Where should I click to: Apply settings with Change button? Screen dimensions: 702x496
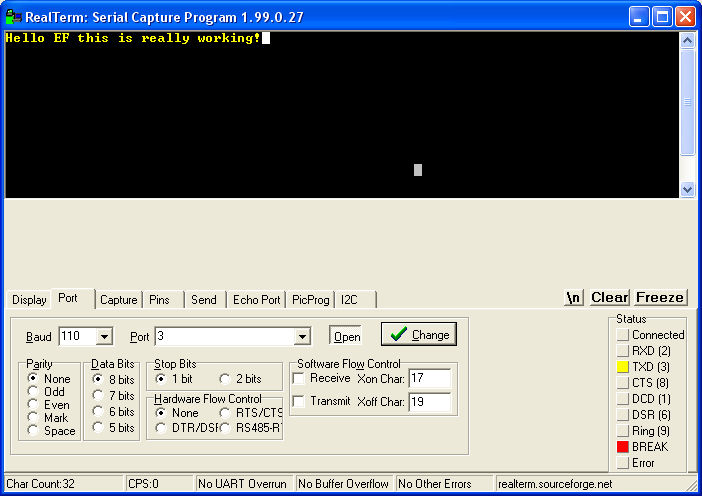coord(419,334)
